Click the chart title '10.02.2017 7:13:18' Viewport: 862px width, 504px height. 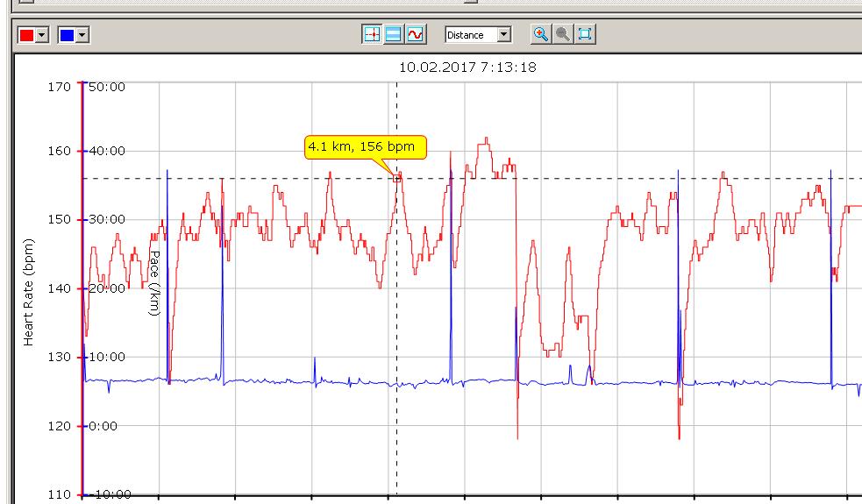(467, 67)
